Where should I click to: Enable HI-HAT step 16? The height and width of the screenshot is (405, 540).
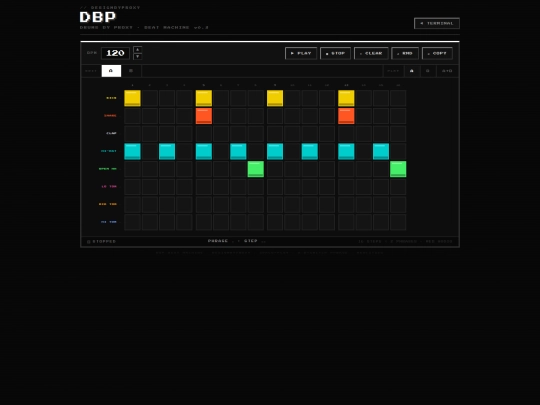pos(398,152)
